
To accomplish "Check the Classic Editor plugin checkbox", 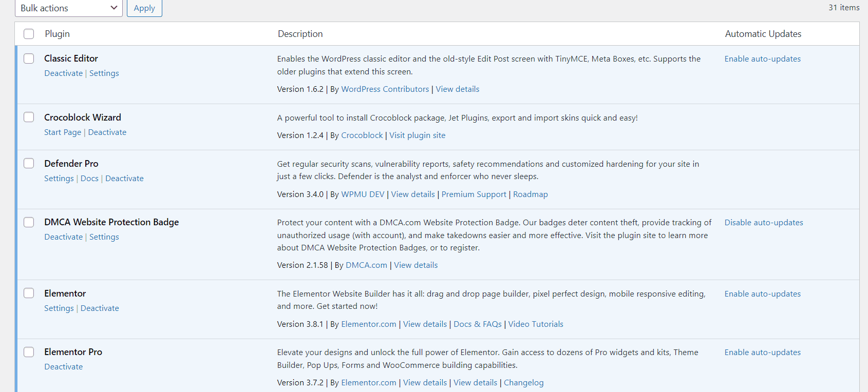I will coord(29,58).
